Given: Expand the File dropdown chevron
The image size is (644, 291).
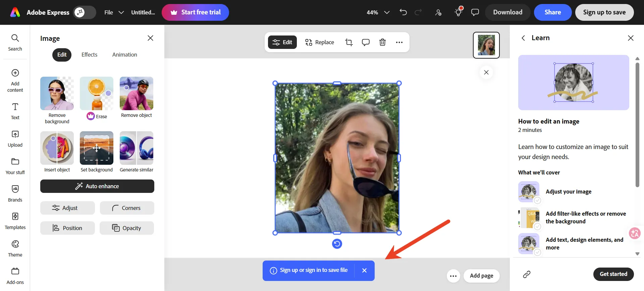Looking at the screenshot, I should click(x=121, y=12).
